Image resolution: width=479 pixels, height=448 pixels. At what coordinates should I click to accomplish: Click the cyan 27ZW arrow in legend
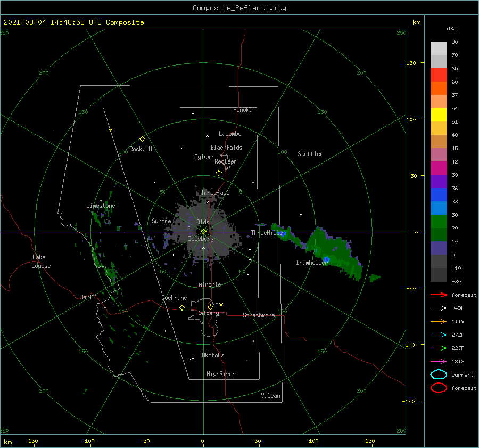(x=439, y=335)
